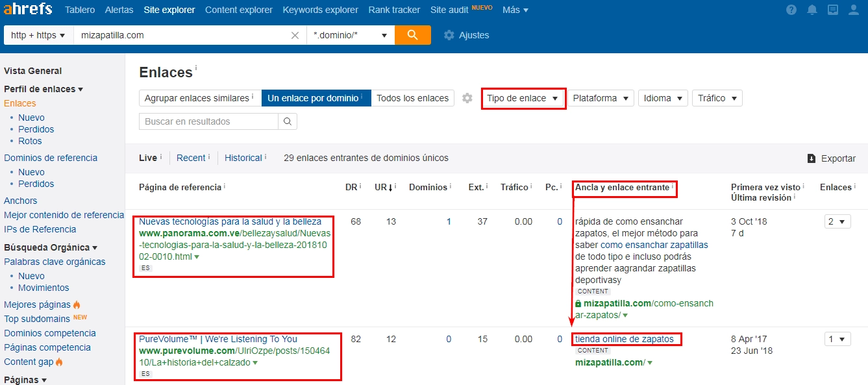Open the Tráfico filter dropdown
868x385 pixels.
point(717,98)
